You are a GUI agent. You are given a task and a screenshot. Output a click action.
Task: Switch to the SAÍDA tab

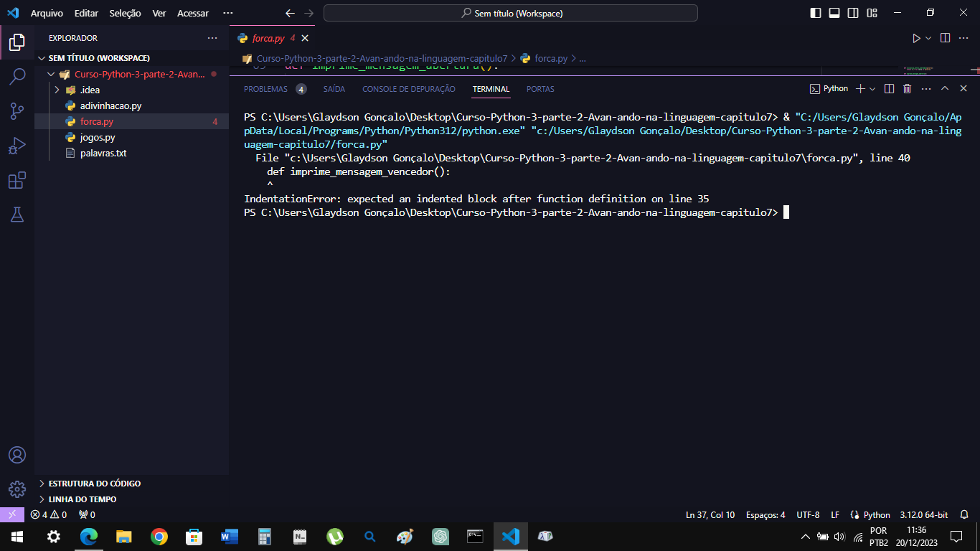pos(334,89)
